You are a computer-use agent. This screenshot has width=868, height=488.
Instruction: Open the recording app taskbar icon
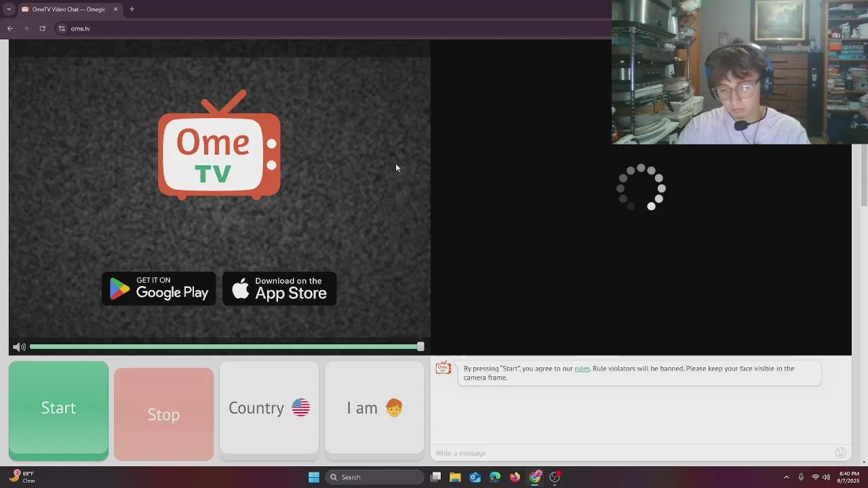[555, 477]
